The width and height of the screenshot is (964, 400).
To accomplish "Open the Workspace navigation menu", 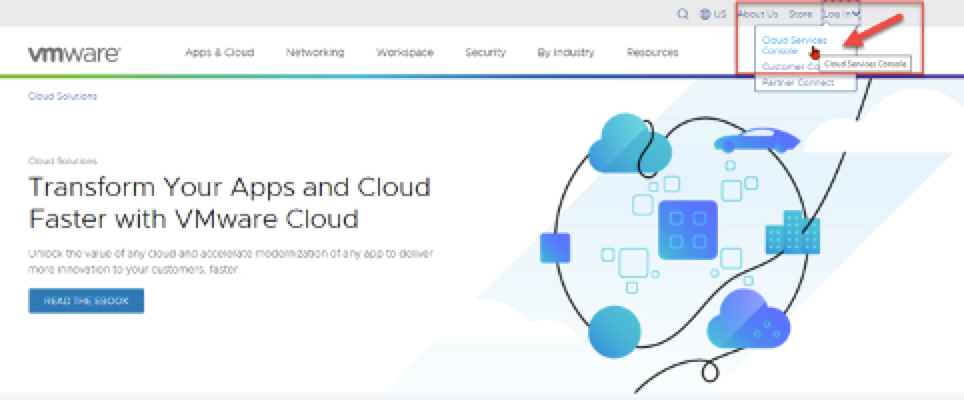I will [x=405, y=53].
